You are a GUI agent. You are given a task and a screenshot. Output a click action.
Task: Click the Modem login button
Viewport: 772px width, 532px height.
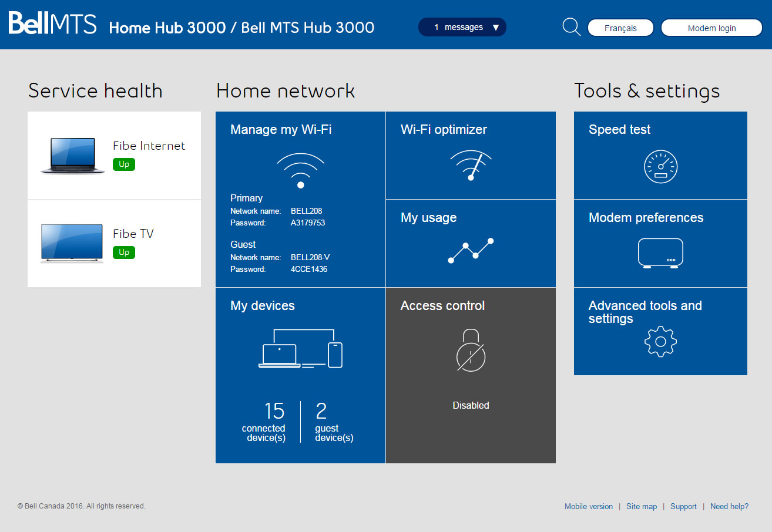tap(711, 28)
